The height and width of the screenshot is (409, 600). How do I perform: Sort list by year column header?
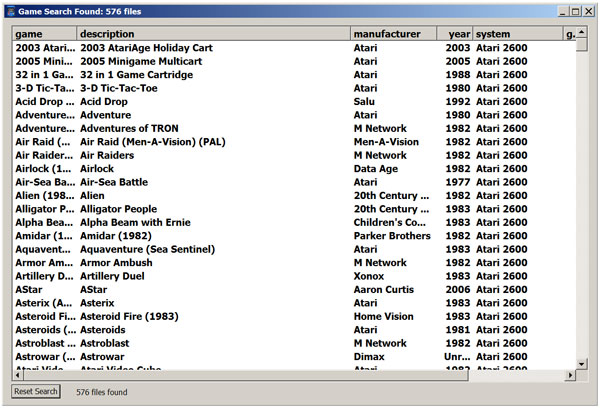455,34
